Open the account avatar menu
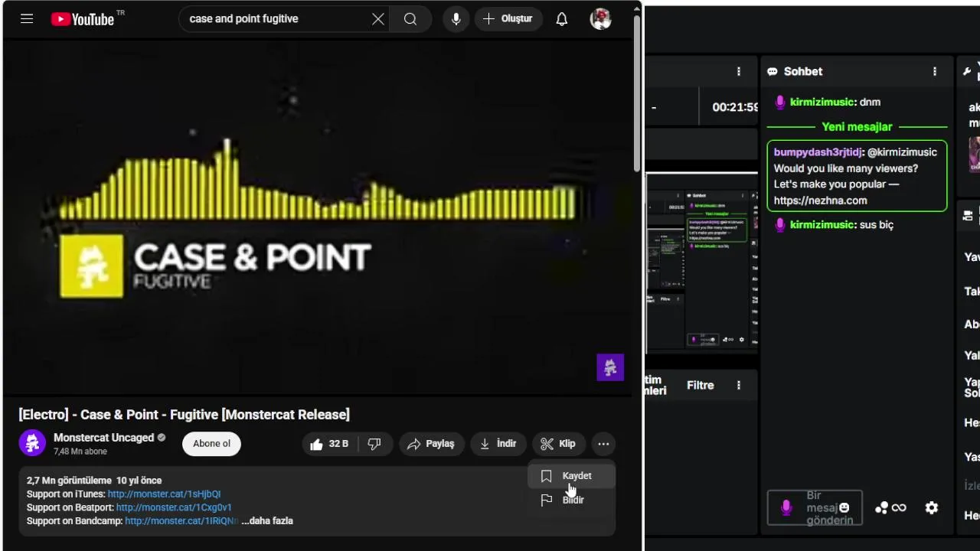 point(601,19)
